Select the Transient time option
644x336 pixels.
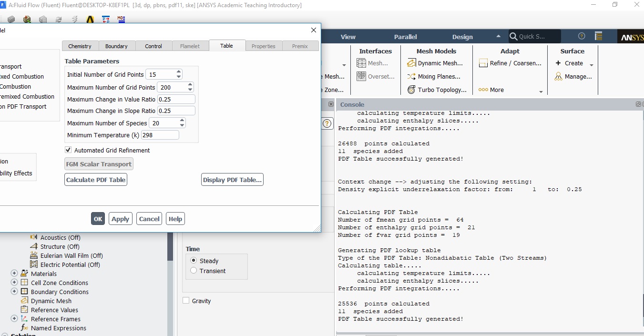pyautogui.click(x=193, y=271)
